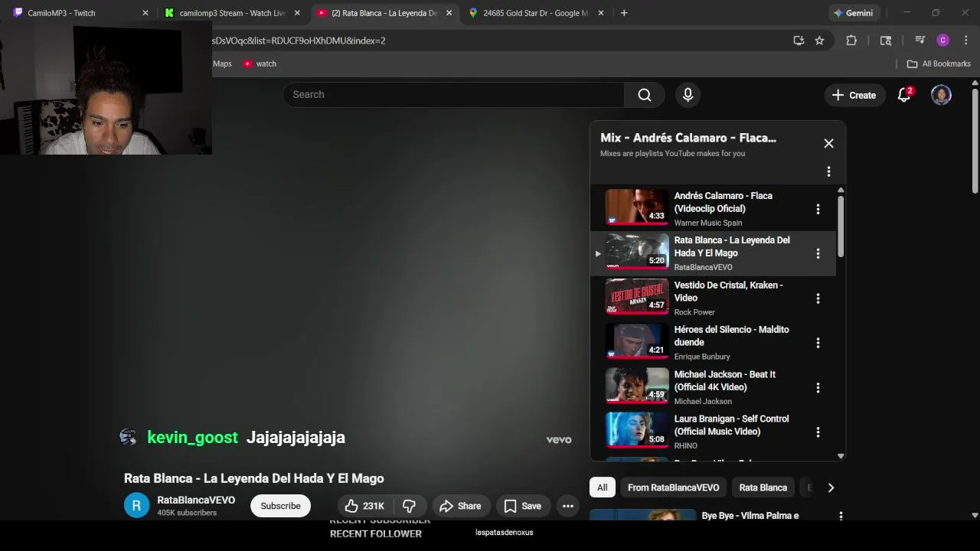Close the CamiloMP3 - Twitch tab

pyautogui.click(x=145, y=13)
